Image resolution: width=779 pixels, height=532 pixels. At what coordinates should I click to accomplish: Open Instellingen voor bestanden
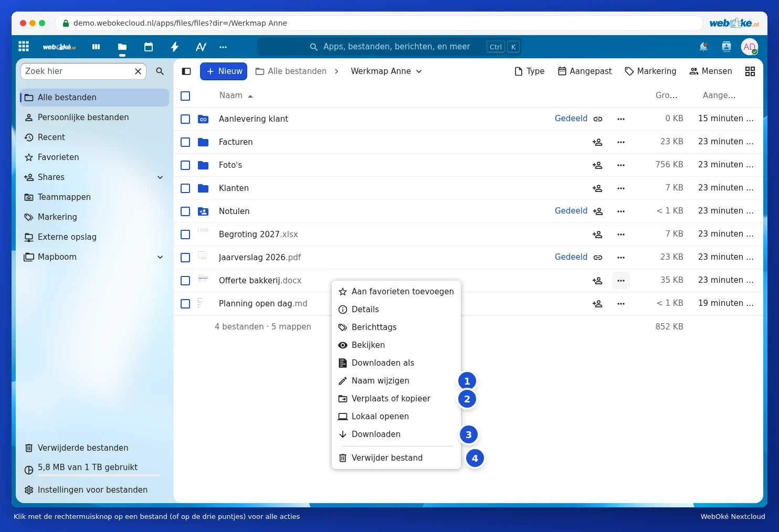(x=94, y=490)
